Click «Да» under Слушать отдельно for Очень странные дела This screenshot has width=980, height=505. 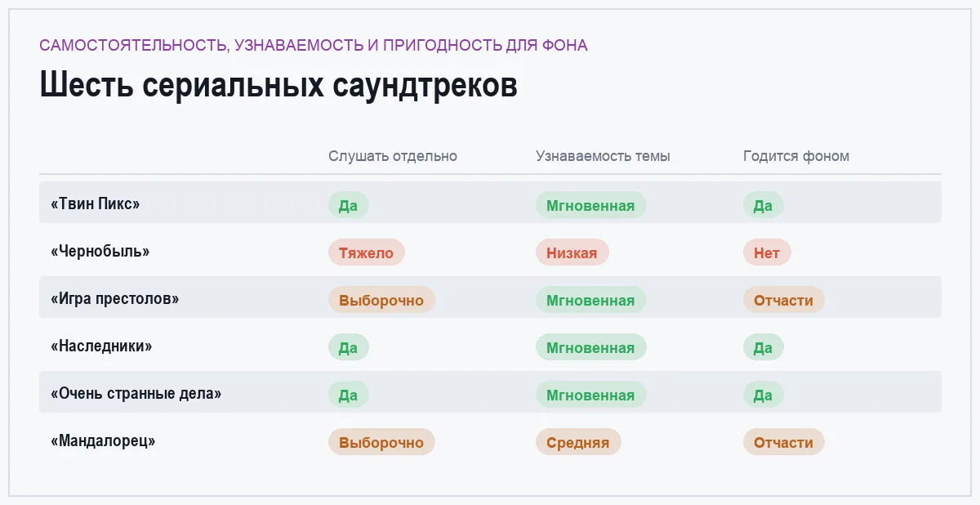click(x=349, y=395)
